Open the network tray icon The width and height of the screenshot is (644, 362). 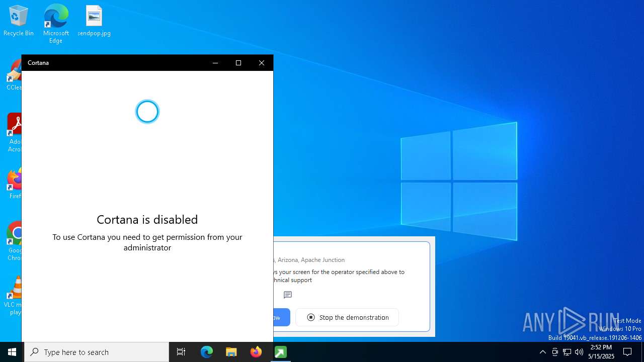tap(567, 352)
